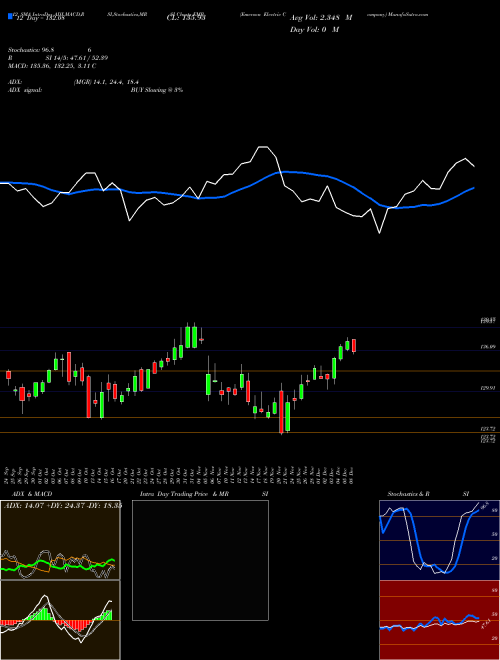Screen dimensions: 500x660
Task: Click the empty intraday price chart box
Action: coord(200,560)
